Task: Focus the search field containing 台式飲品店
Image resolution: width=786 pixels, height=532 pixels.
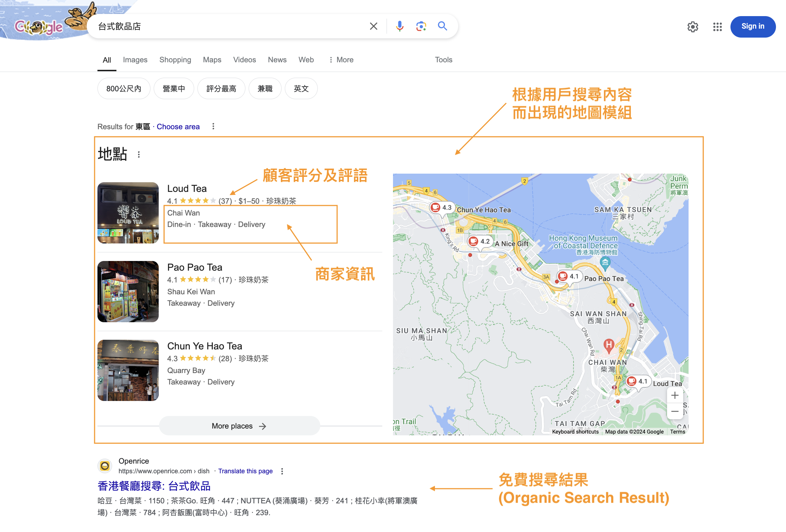Action: [229, 26]
